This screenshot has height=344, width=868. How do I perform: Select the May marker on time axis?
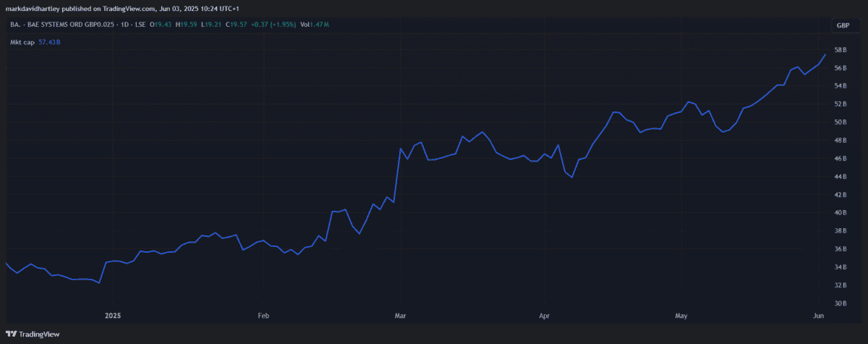(x=681, y=316)
